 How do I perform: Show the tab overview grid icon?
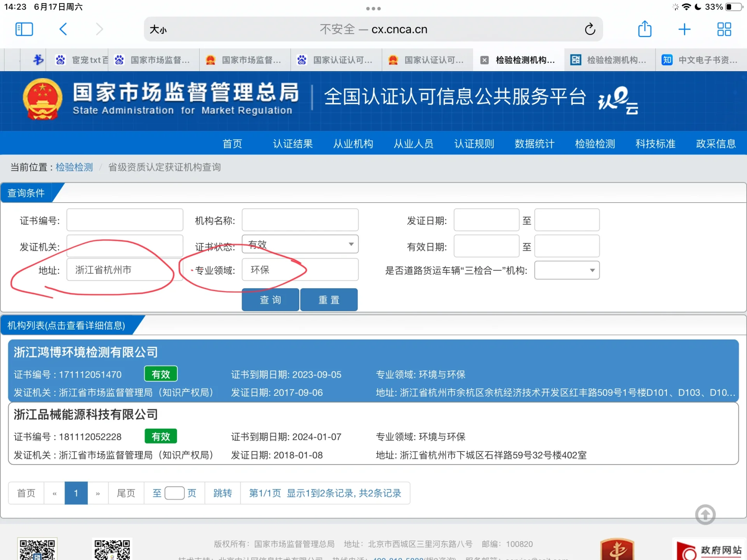click(x=724, y=29)
